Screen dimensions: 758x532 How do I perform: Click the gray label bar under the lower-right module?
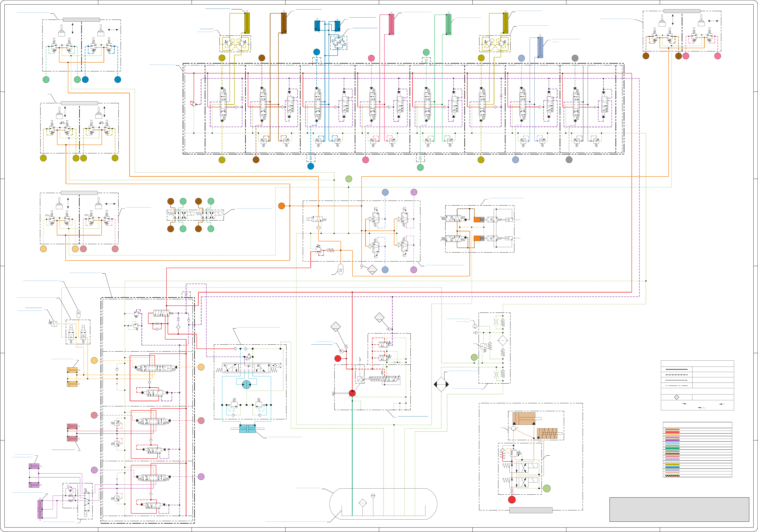531,510
